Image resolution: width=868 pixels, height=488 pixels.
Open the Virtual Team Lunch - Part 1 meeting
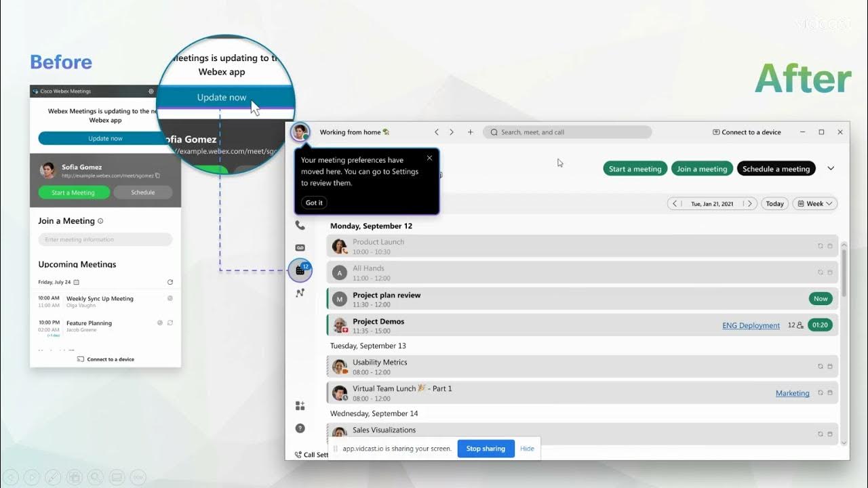(583, 393)
